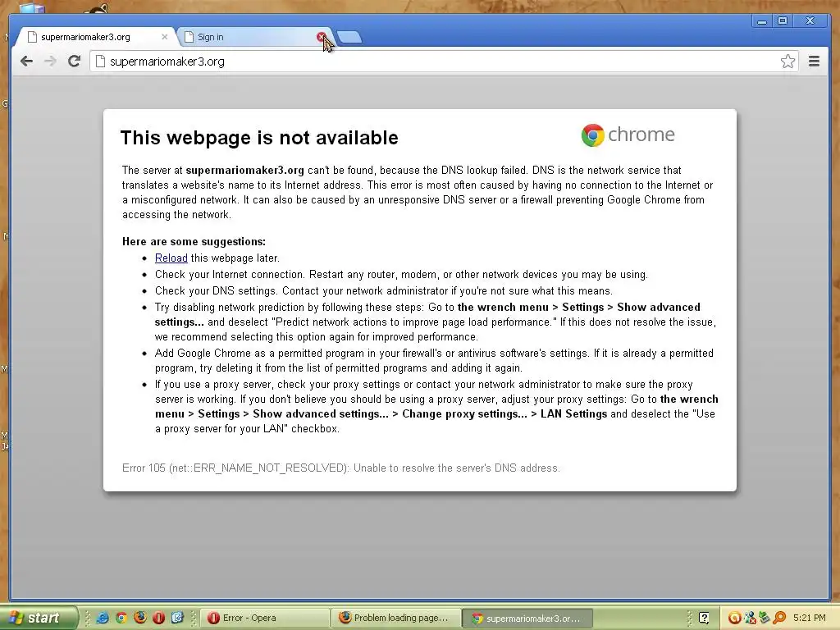Launch Firefox from the quick launch bar
This screenshot has width=840, height=630.
tap(139, 618)
